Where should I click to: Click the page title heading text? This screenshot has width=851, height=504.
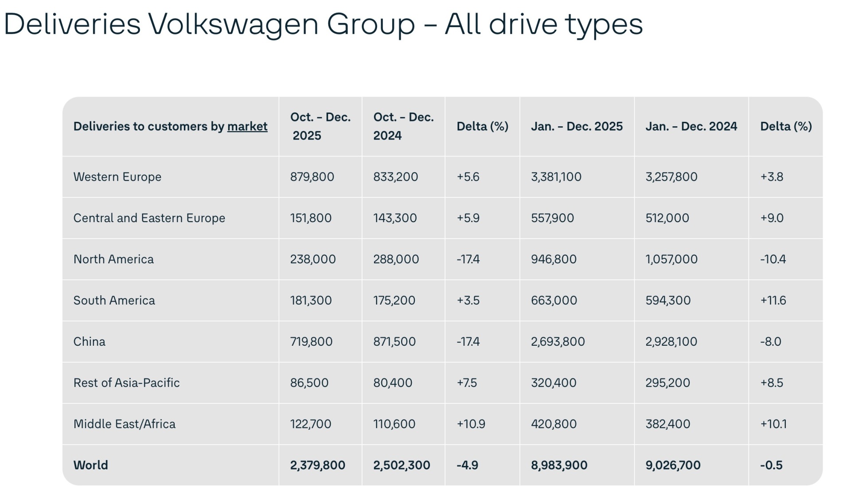click(323, 24)
